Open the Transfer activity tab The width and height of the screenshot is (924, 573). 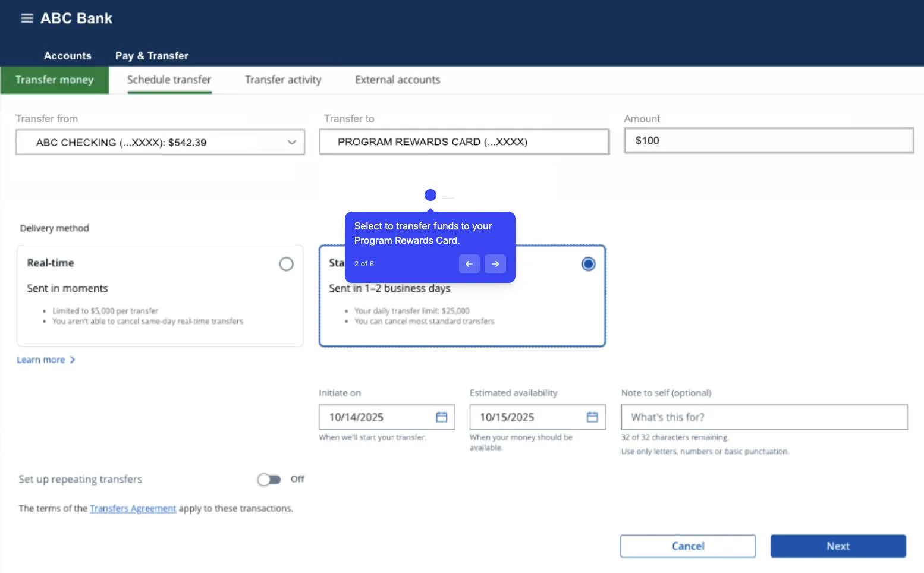283,80
